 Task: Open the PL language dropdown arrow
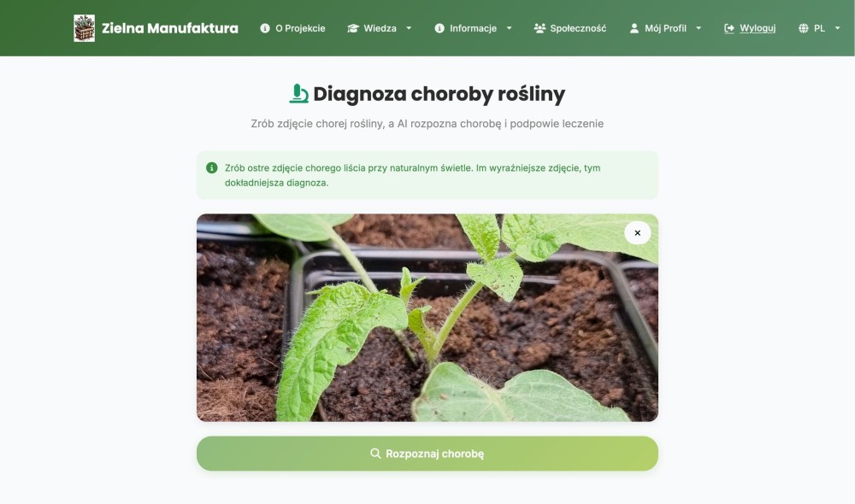(837, 28)
